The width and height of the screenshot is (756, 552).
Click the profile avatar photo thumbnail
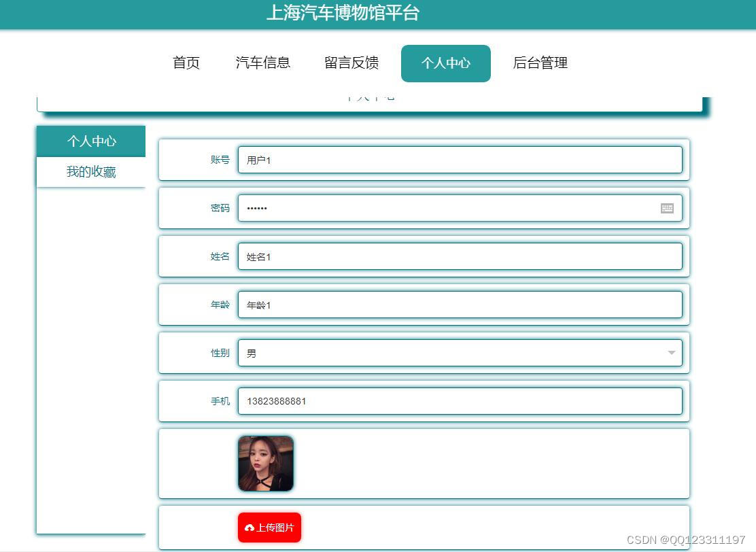pos(265,463)
